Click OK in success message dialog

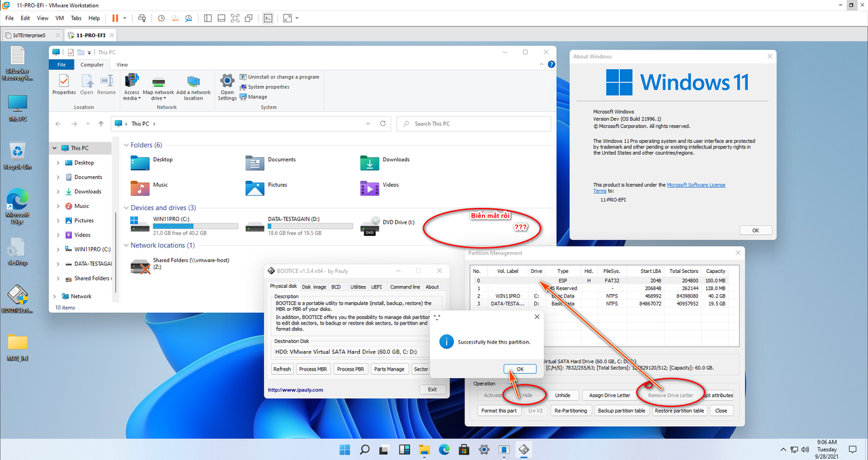520,369
